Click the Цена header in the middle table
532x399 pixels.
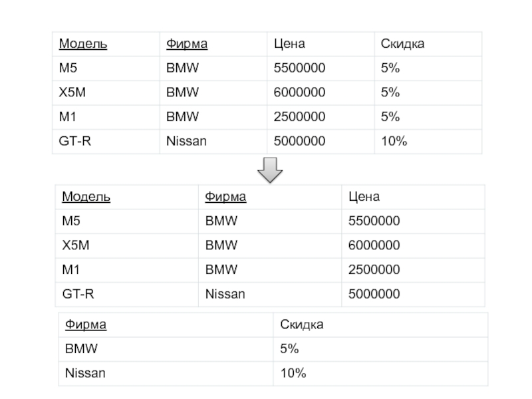[x=363, y=198]
